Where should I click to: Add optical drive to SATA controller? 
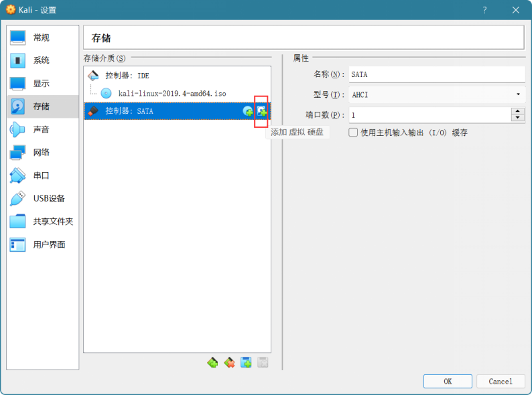[248, 111]
